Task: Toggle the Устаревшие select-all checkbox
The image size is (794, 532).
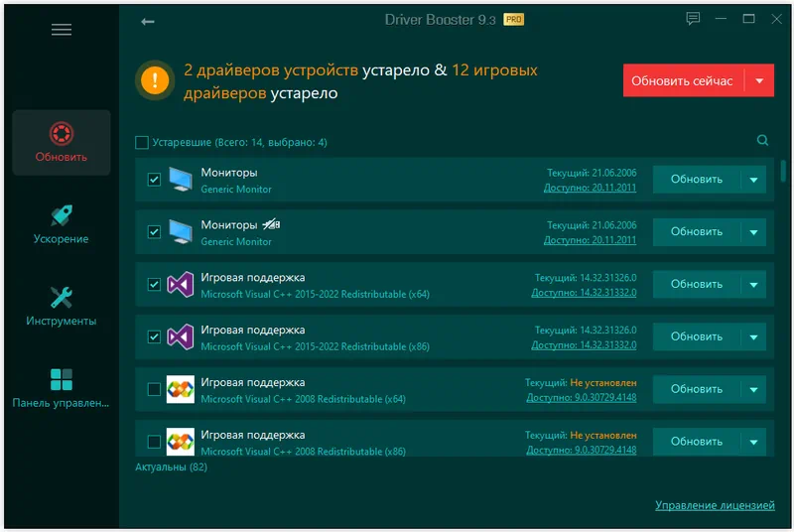Action: (142, 142)
